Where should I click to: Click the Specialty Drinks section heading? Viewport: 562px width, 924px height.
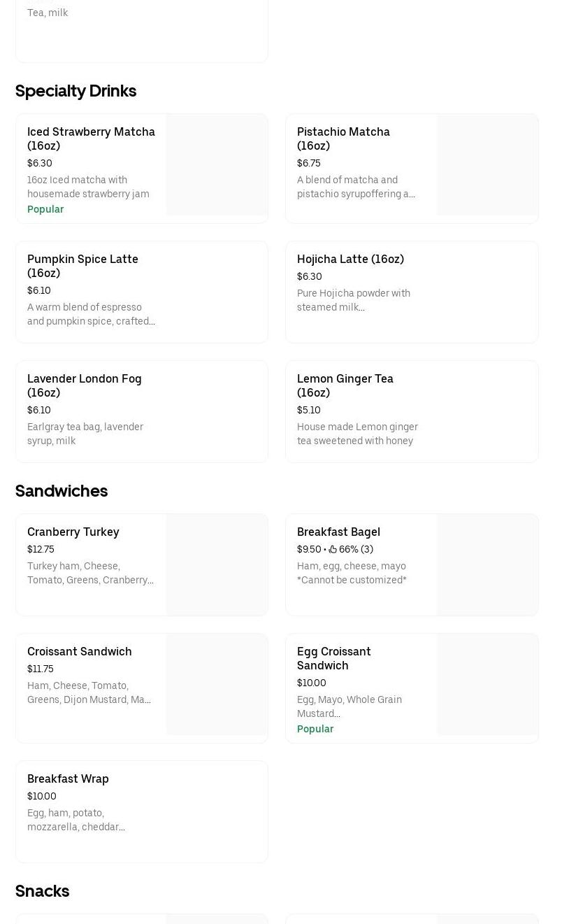coord(75,91)
